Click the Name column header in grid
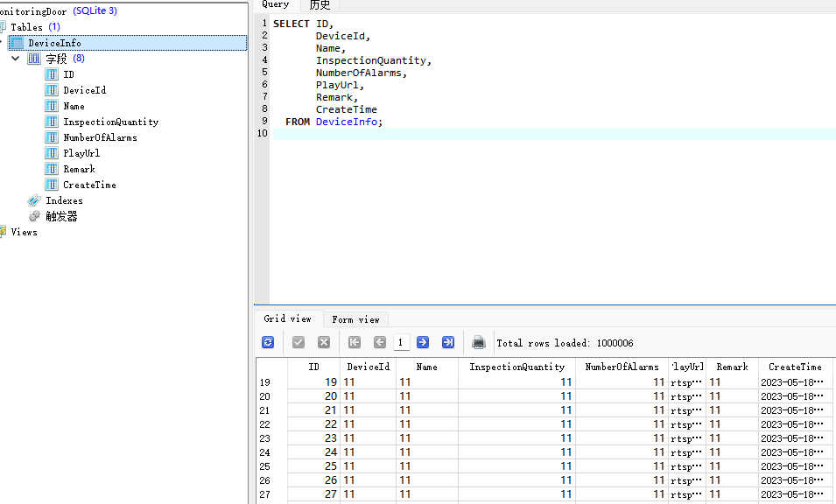 click(x=427, y=367)
